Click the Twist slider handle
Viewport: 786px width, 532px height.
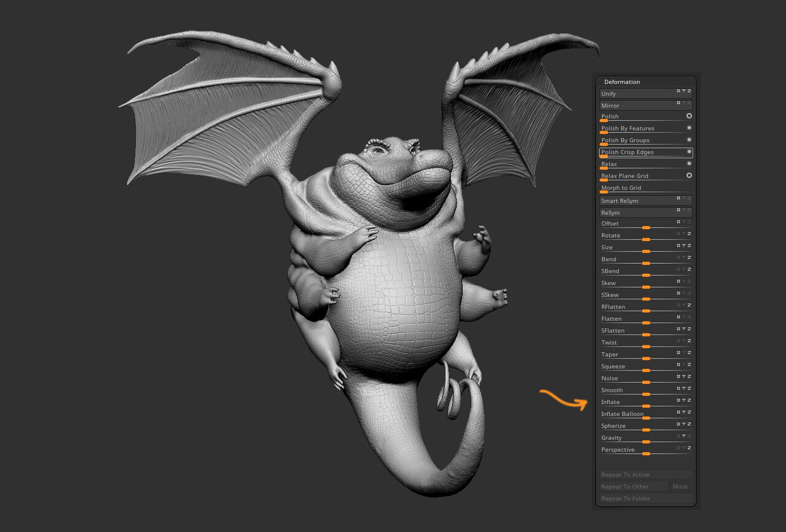(646, 346)
